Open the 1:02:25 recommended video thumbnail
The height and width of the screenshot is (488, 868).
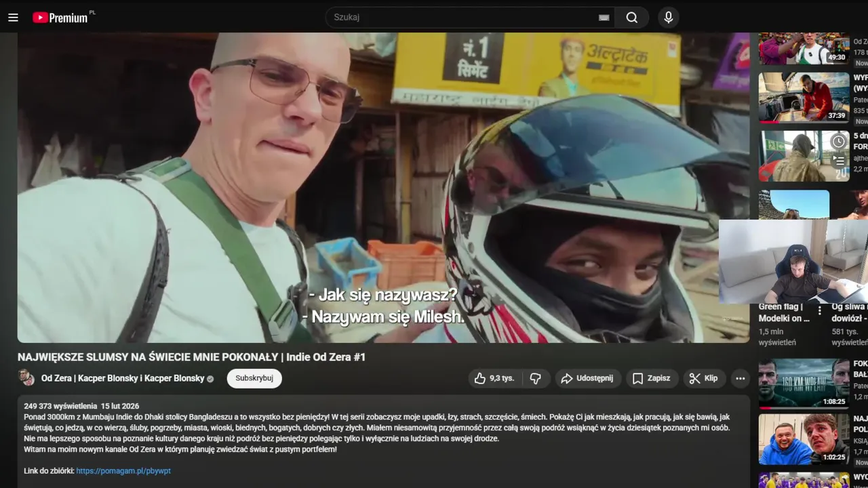pyautogui.click(x=804, y=439)
